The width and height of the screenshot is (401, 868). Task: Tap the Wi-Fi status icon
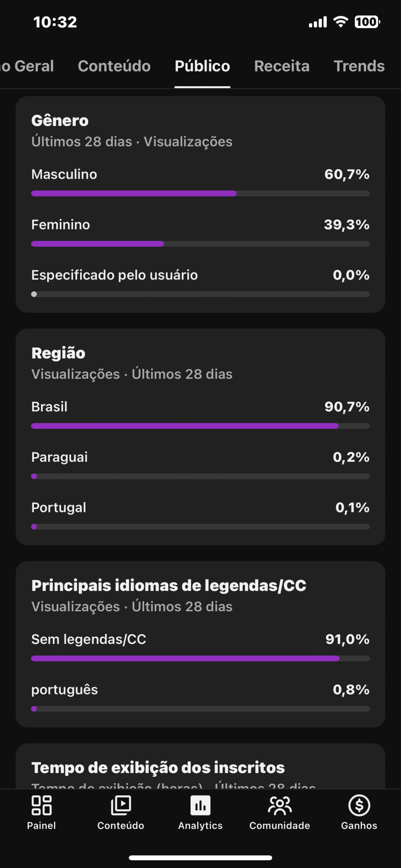coord(341,22)
